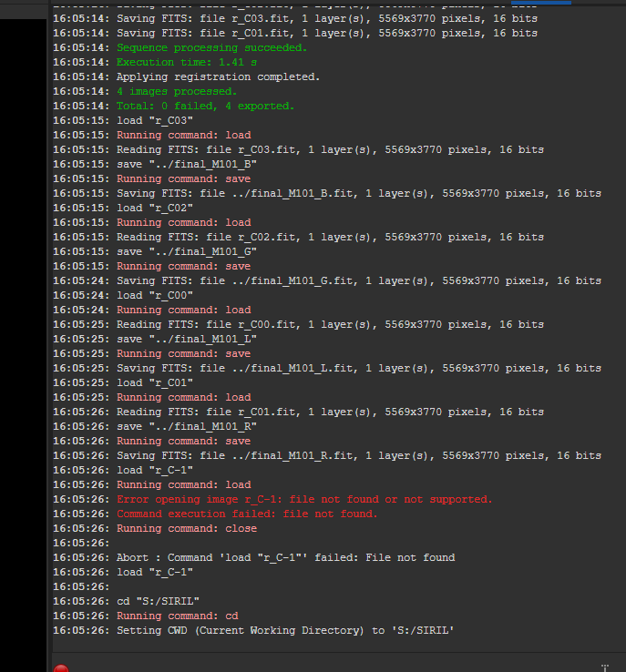Click the "Total: 0 failed, 4 exported." line
This screenshot has width=626, height=672.
(x=205, y=106)
